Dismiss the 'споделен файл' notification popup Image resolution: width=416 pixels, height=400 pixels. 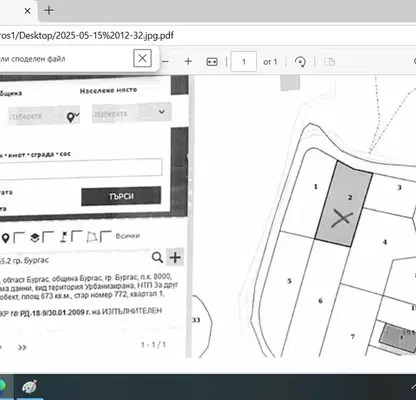142,58
